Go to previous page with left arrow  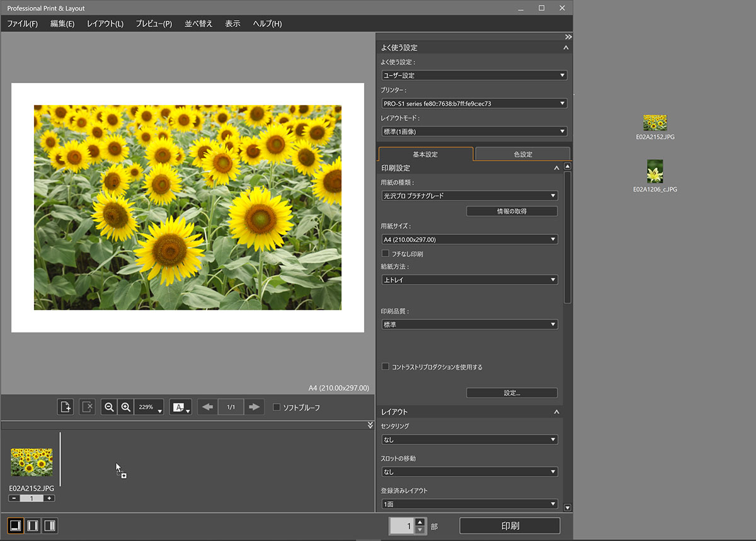click(x=207, y=407)
